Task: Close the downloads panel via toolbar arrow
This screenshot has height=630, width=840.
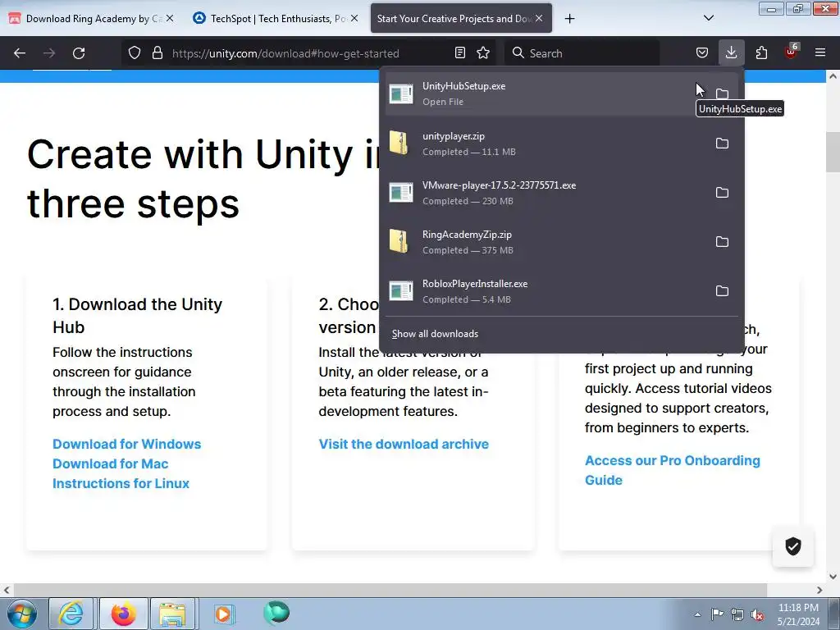Action: 731,52
